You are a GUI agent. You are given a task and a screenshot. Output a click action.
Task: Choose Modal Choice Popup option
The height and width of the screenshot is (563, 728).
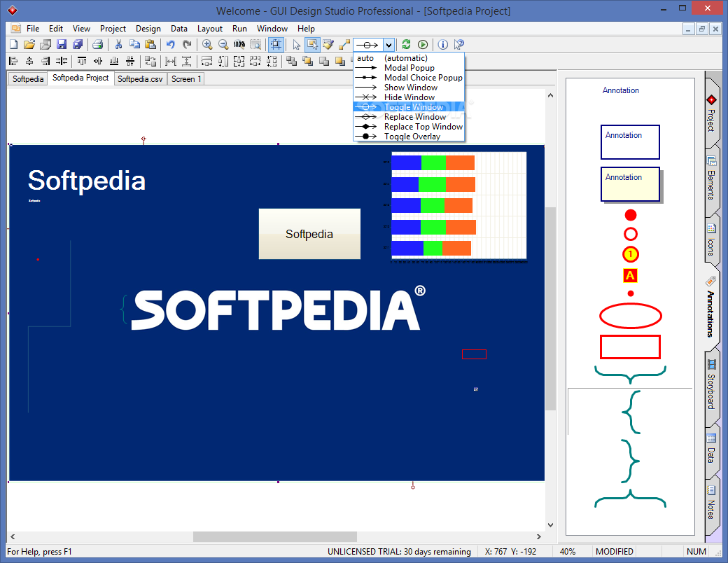click(409, 78)
